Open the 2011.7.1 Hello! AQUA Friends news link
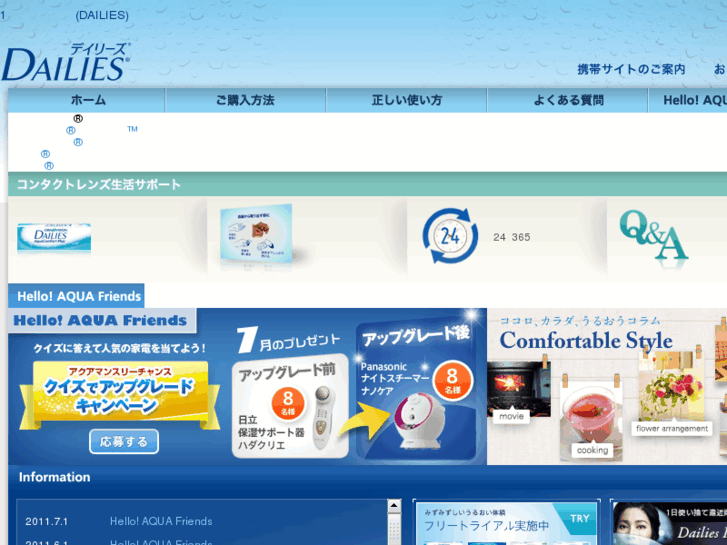The width and height of the screenshot is (727, 545). 161,521
